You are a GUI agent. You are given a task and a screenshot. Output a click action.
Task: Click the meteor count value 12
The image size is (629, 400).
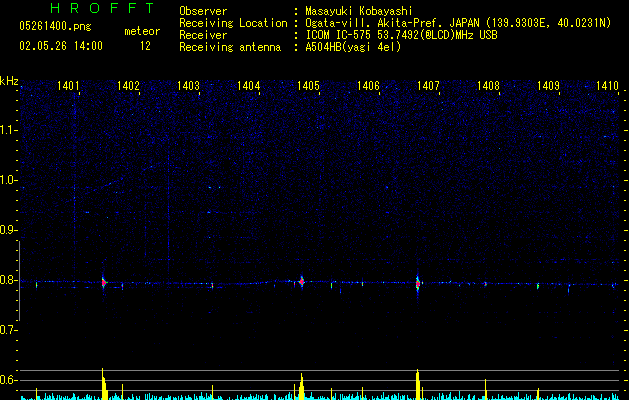(145, 46)
